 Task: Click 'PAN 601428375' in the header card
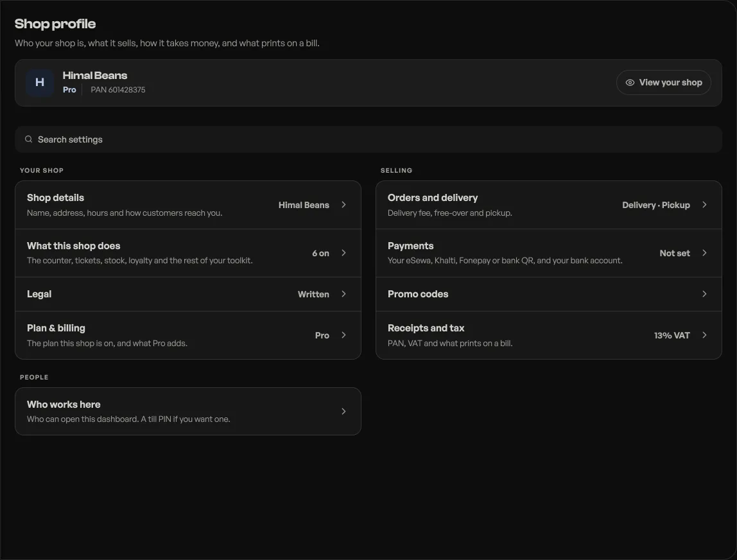point(118,90)
